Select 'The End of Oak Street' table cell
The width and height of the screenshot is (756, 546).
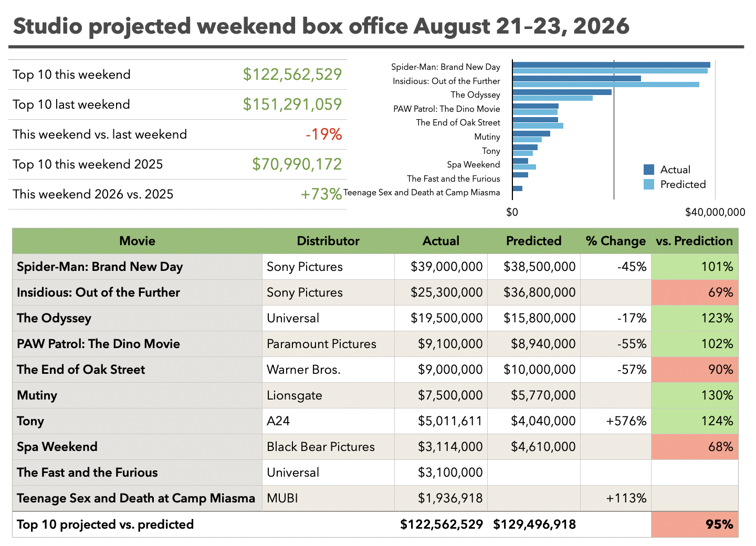point(137,370)
